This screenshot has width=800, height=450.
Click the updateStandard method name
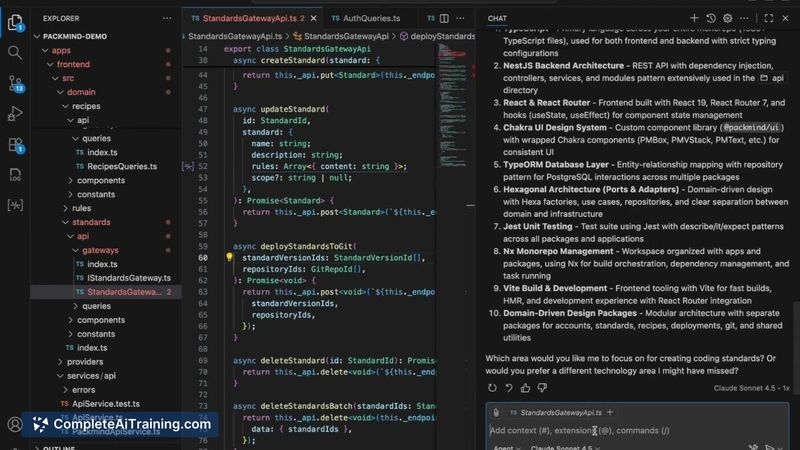(292, 109)
